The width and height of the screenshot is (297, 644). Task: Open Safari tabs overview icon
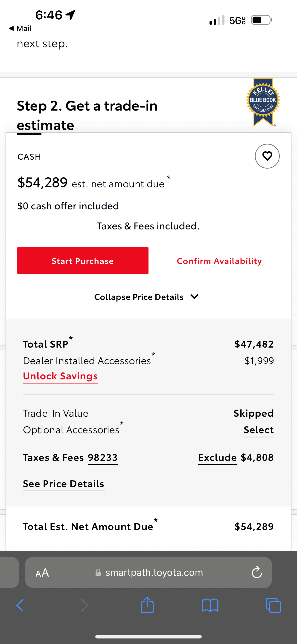pyautogui.click(x=273, y=605)
